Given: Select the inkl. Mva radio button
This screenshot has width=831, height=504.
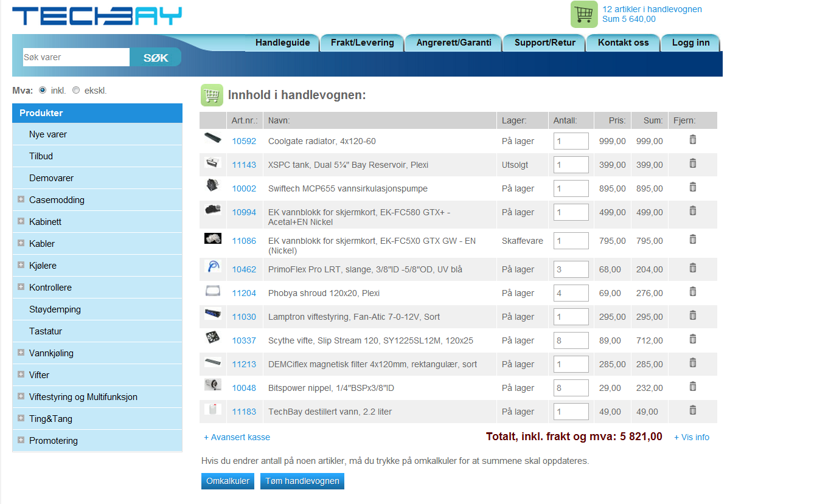Looking at the screenshot, I should 43,91.
